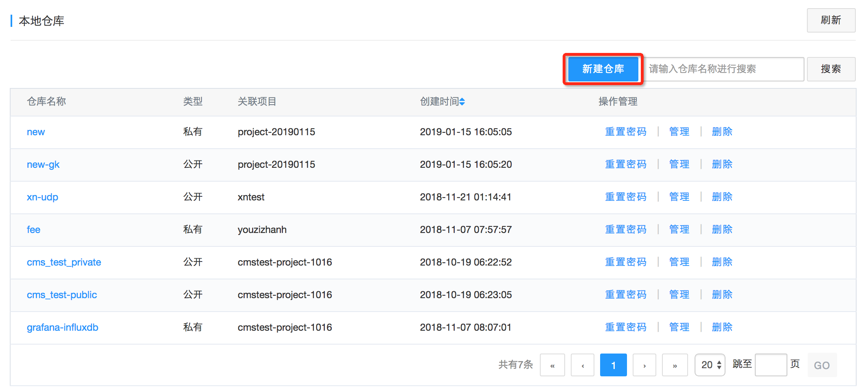This screenshot has height=391, width=868.
Task: Open the fee repository
Action: (x=33, y=229)
